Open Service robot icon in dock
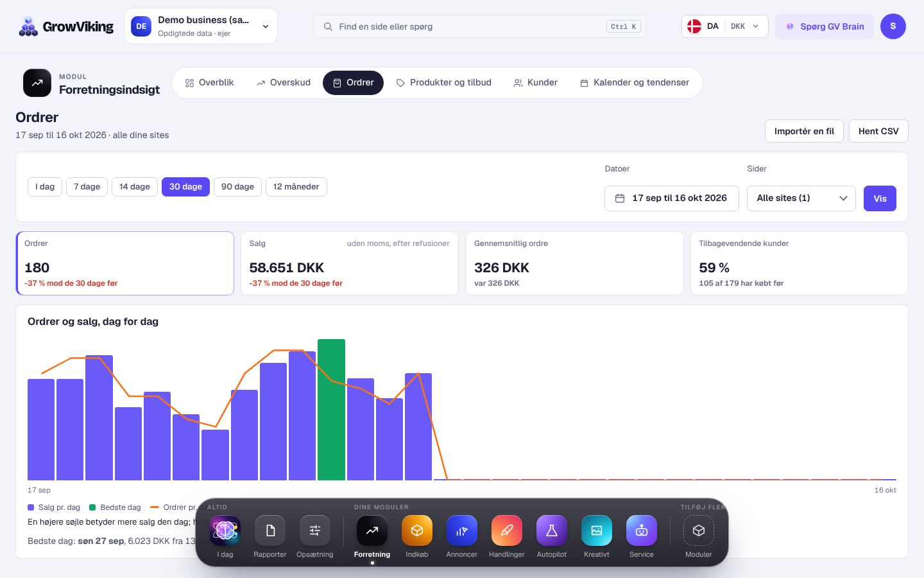This screenshot has width=924, height=578. pos(642,530)
